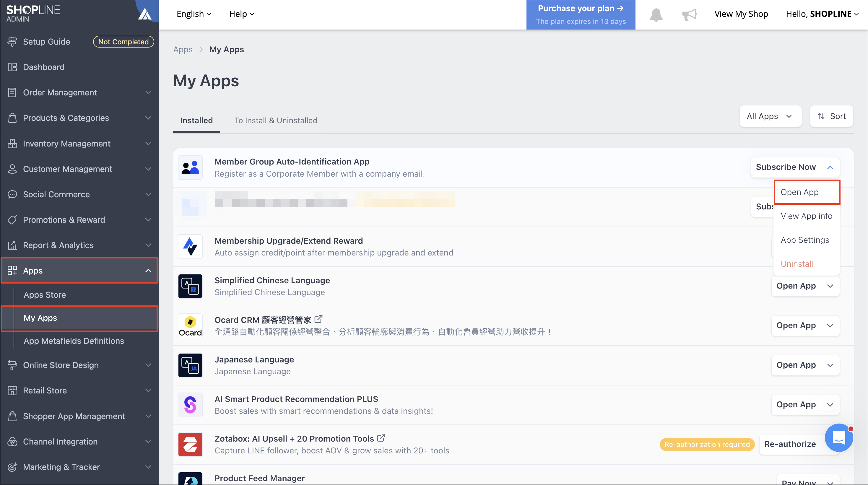Click the Sort arrows button

831,116
